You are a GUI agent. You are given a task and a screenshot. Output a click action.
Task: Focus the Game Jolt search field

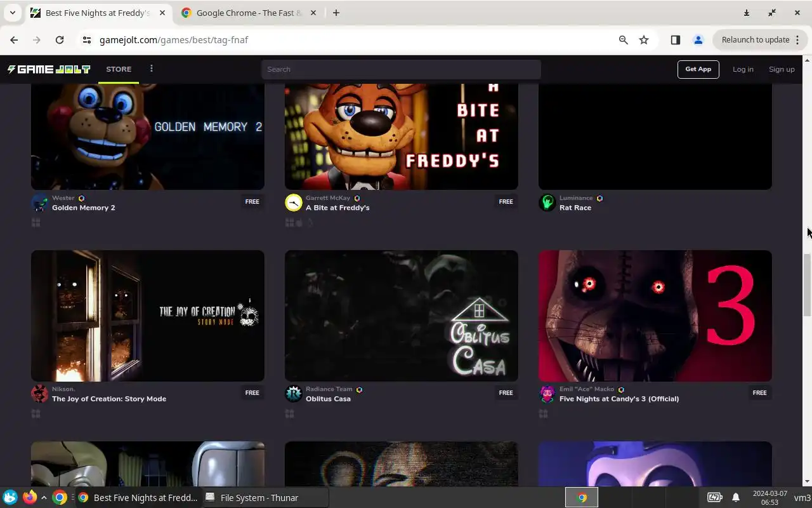401,69
